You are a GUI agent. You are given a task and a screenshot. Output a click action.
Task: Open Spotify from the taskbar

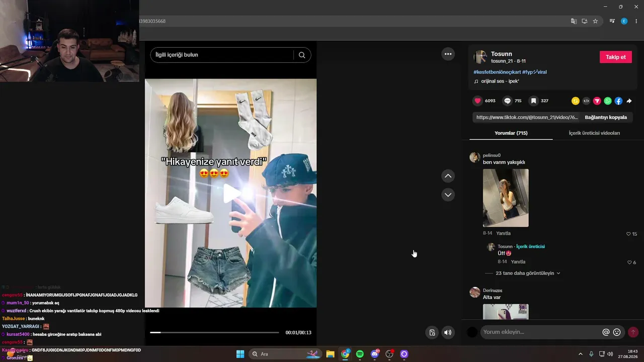360,354
